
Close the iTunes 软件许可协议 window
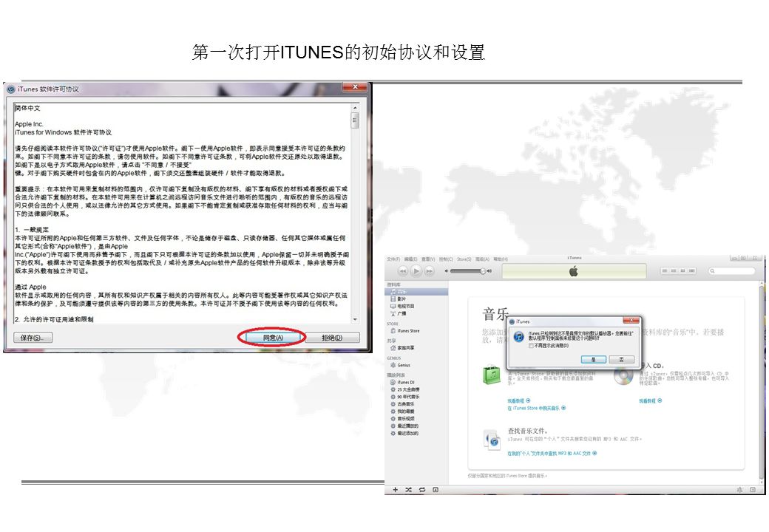point(355,86)
